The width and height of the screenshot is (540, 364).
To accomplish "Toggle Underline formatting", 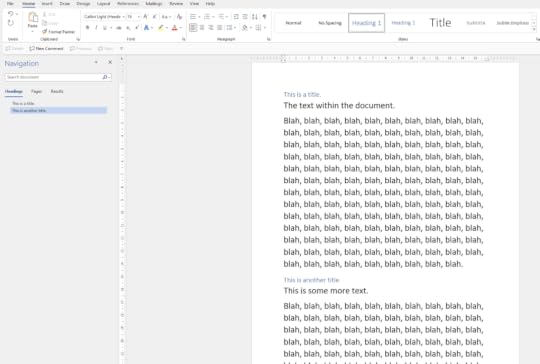I will tap(104, 28).
